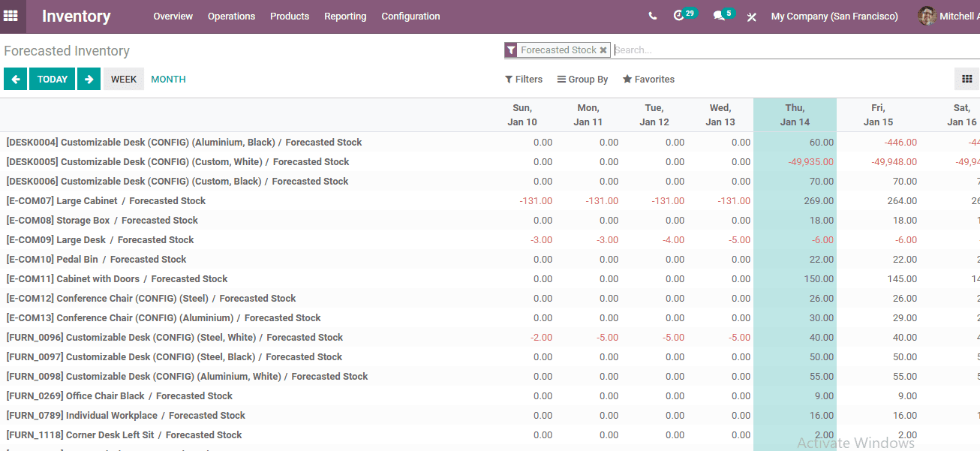The image size is (980, 451).
Task: Click -6.00 Thursday cell in Large Desk row
Action: click(822, 240)
